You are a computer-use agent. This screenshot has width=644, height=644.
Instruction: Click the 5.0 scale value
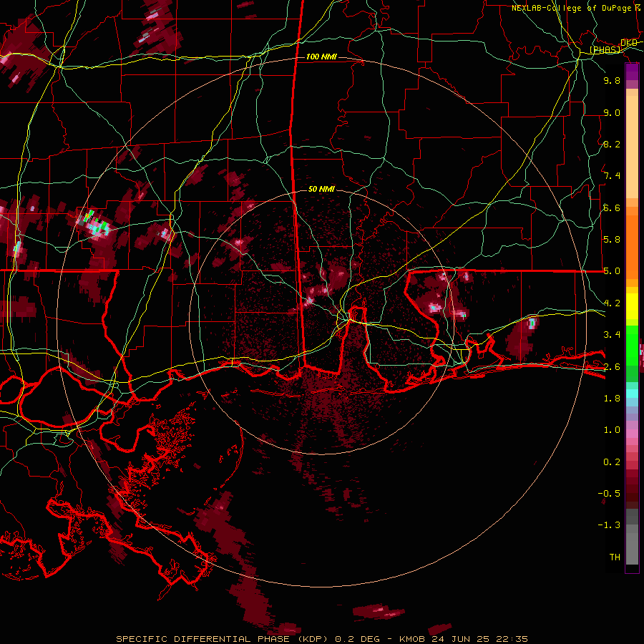(x=612, y=271)
